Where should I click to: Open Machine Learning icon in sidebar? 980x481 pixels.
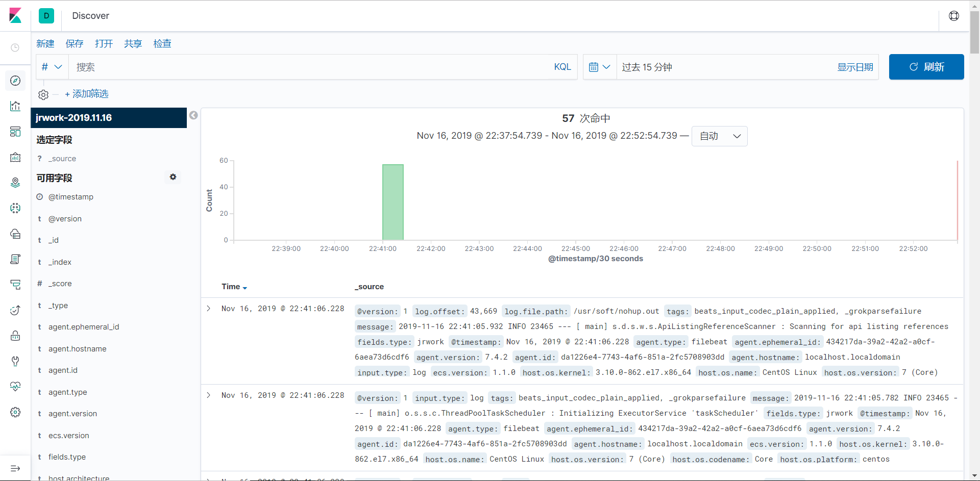[x=15, y=208]
